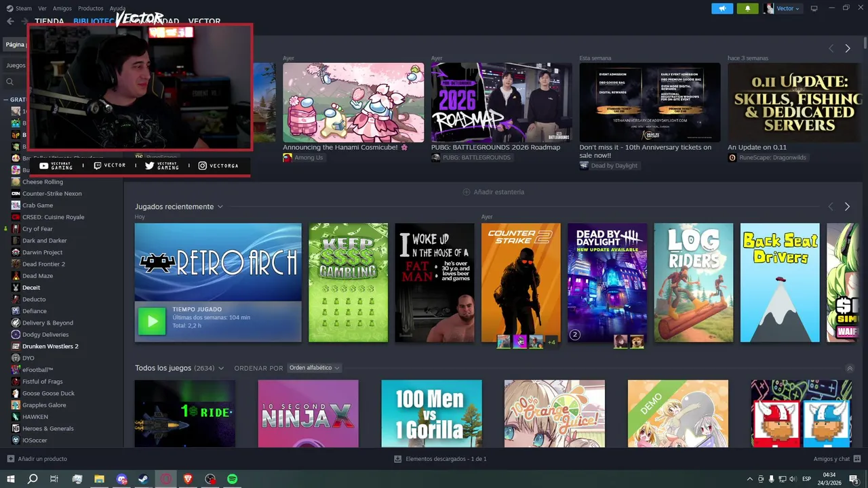Select Crab Game in the sidebar
Screen dimensions: 868x488
pyautogui.click(x=37, y=205)
